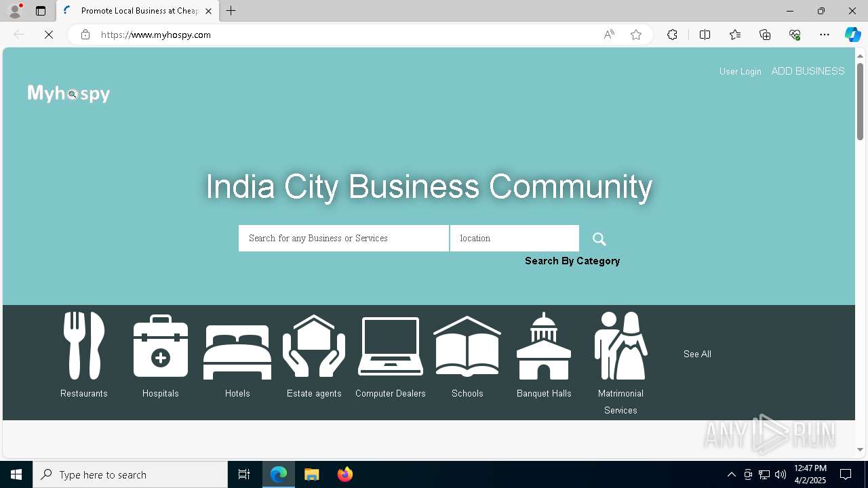Choose the Estate agents house icon

tap(314, 346)
